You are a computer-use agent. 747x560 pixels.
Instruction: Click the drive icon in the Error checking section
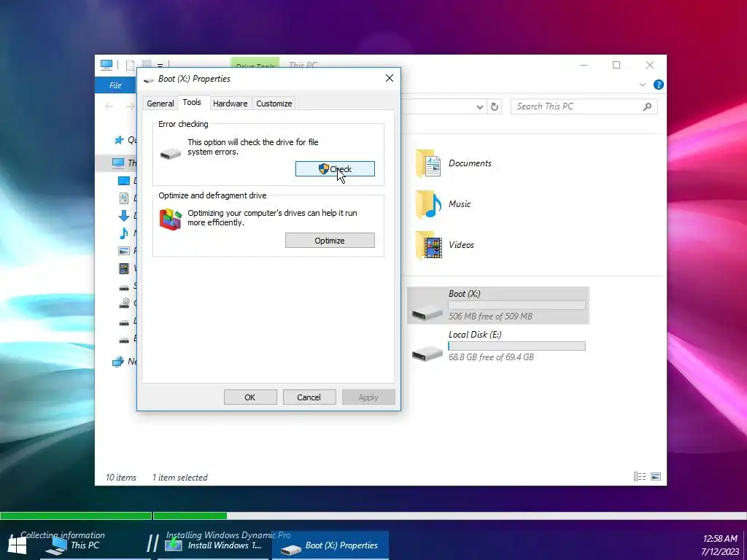(x=170, y=153)
